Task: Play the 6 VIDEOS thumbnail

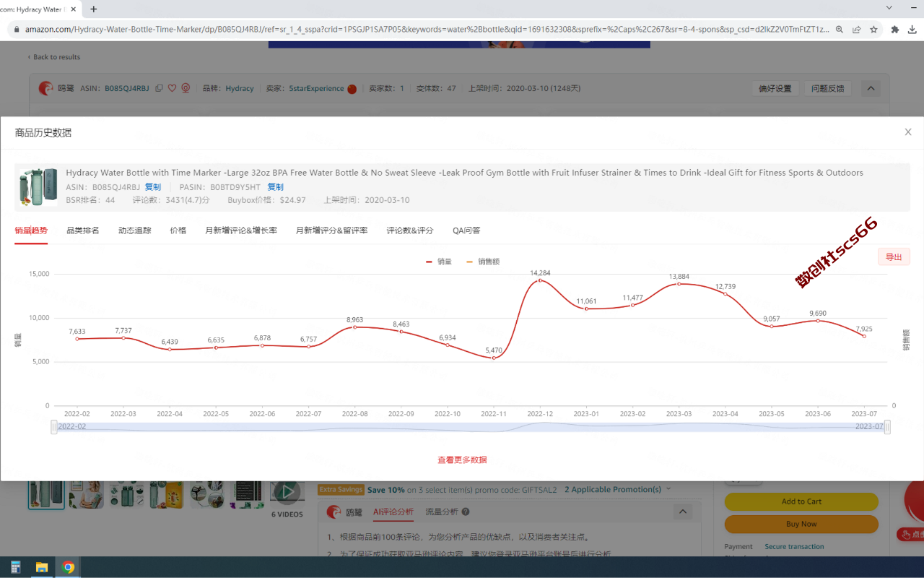Action: 287,492
